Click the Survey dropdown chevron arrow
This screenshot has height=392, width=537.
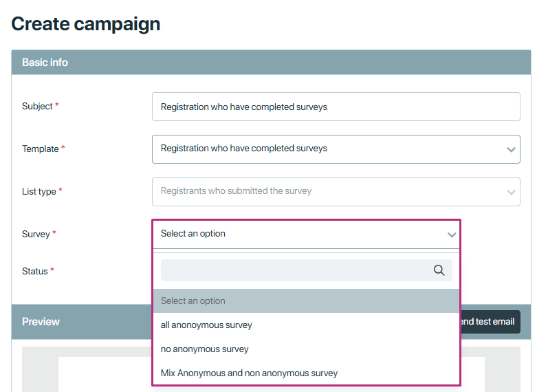coord(452,235)
